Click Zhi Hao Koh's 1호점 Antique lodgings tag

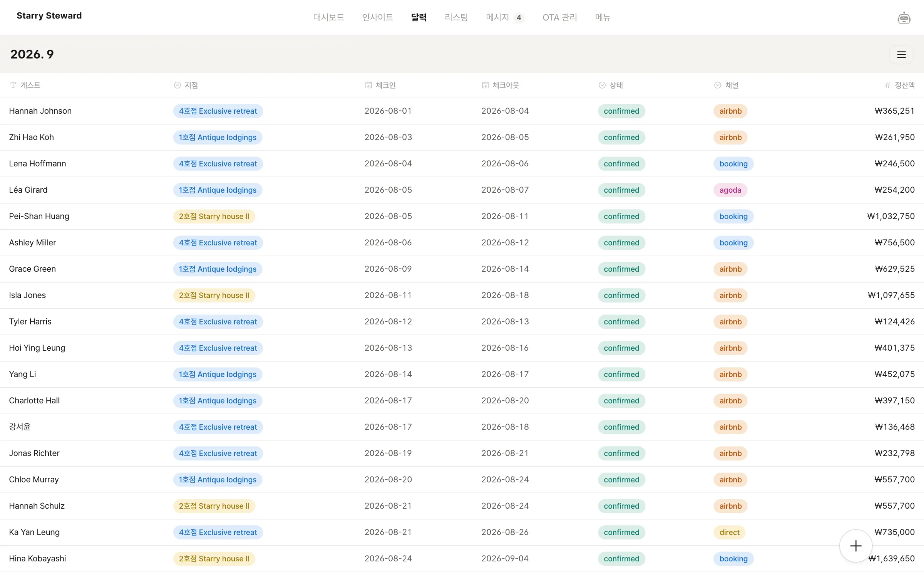[x=218, y=138]
